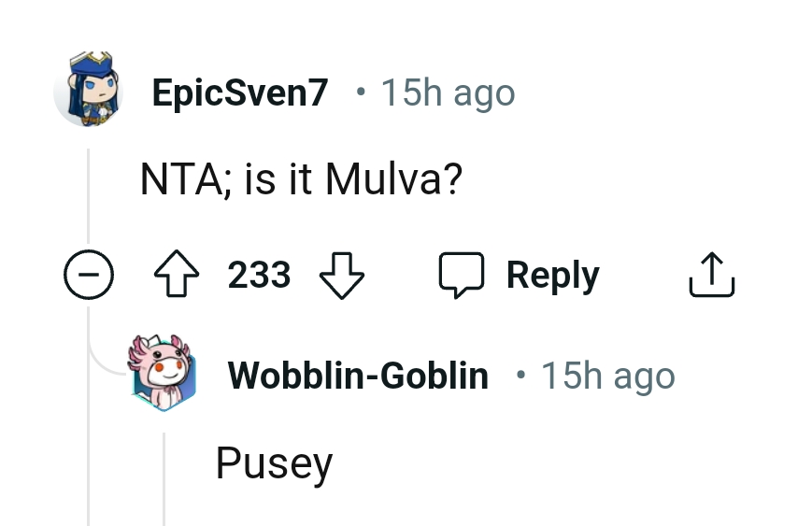The image size is (812, 526).
Task: Click the "Pusey" reply text
Action: click(274, 462)
